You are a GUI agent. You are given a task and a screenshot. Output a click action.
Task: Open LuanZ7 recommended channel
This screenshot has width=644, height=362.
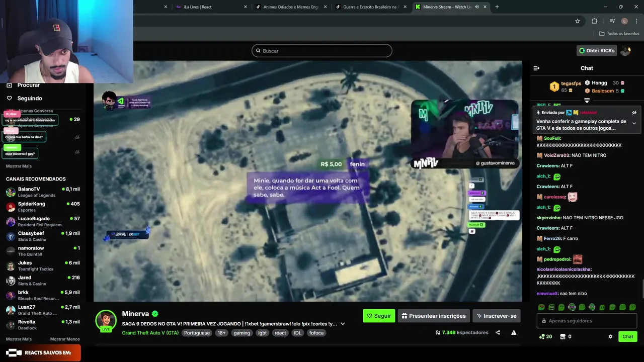coord(43,310)
